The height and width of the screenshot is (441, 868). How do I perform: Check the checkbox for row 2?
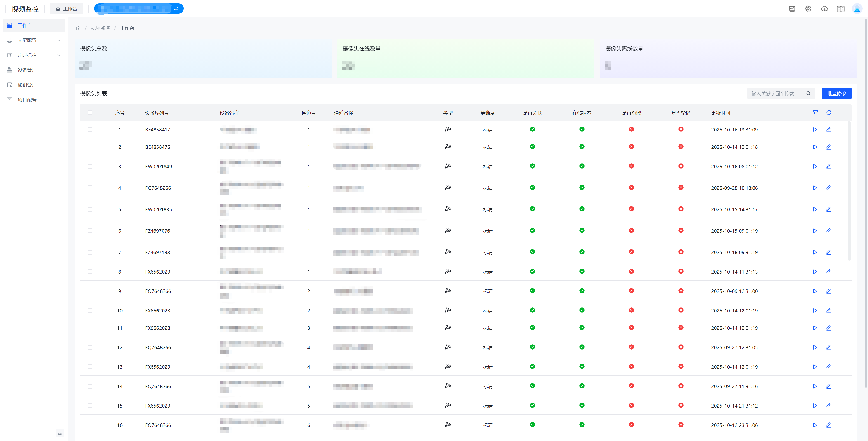(x=90, y=147)
